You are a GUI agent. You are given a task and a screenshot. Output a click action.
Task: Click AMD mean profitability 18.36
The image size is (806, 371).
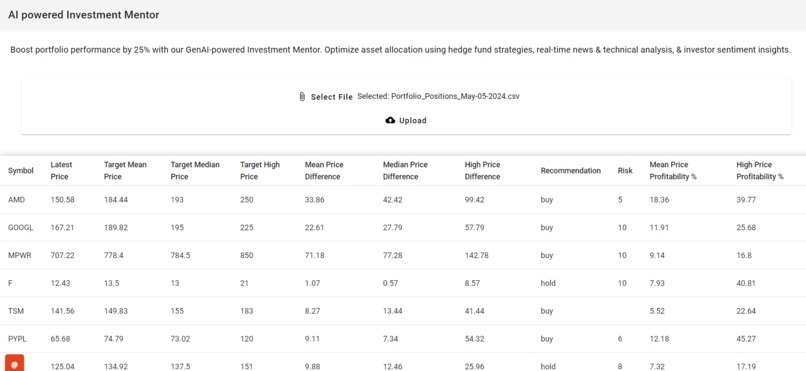click(x=660, y=200)
